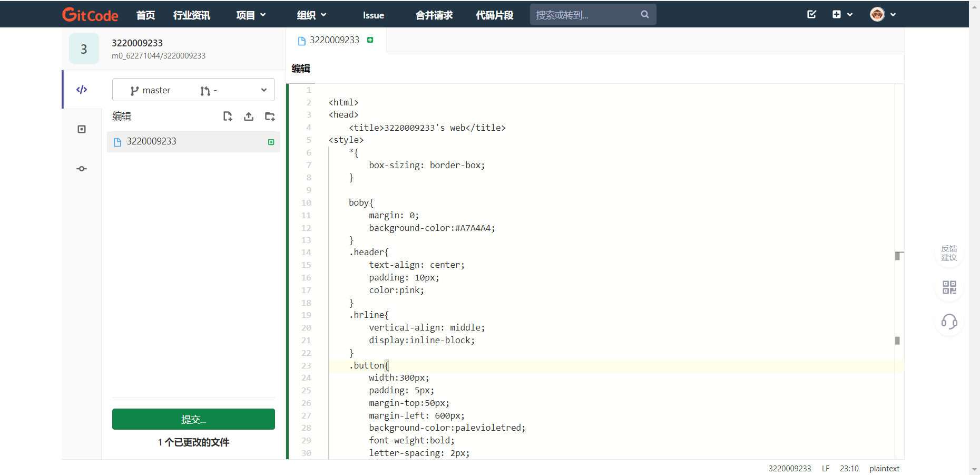The image size is (980, 475).
Task: Click line number 23 in the gutter
Action: pos(306,365)
